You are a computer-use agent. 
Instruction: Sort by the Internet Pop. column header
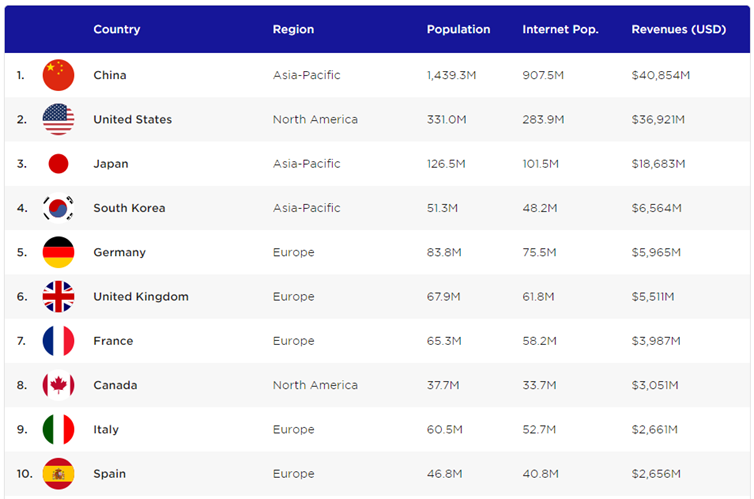[x=560, y=29]
